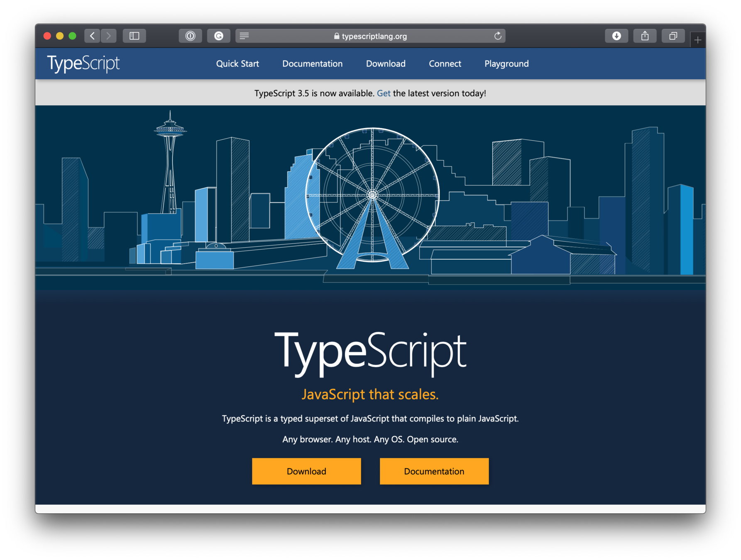Open the Share sheet icon

click(645, 36)
